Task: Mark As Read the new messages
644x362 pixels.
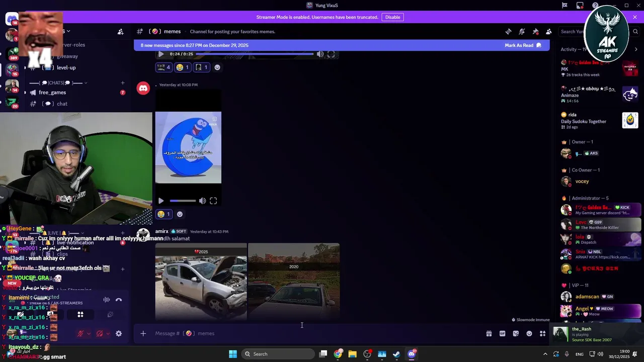Action: click(x=523, y=45)
